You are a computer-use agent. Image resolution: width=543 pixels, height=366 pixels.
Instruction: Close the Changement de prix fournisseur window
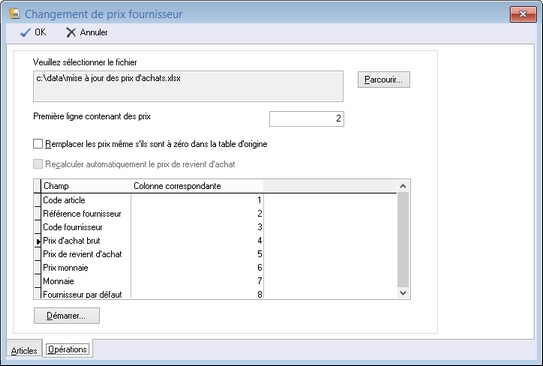tap(523, 14)
